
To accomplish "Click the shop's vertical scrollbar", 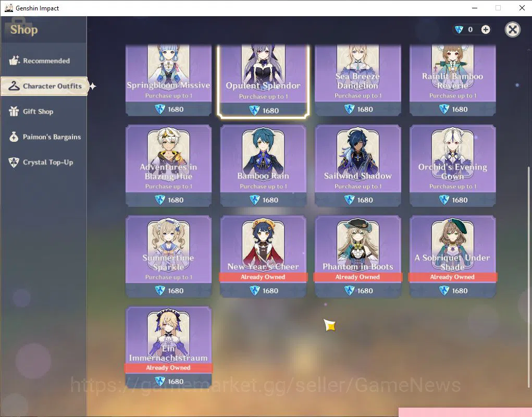I will click(x=528, y=277).
